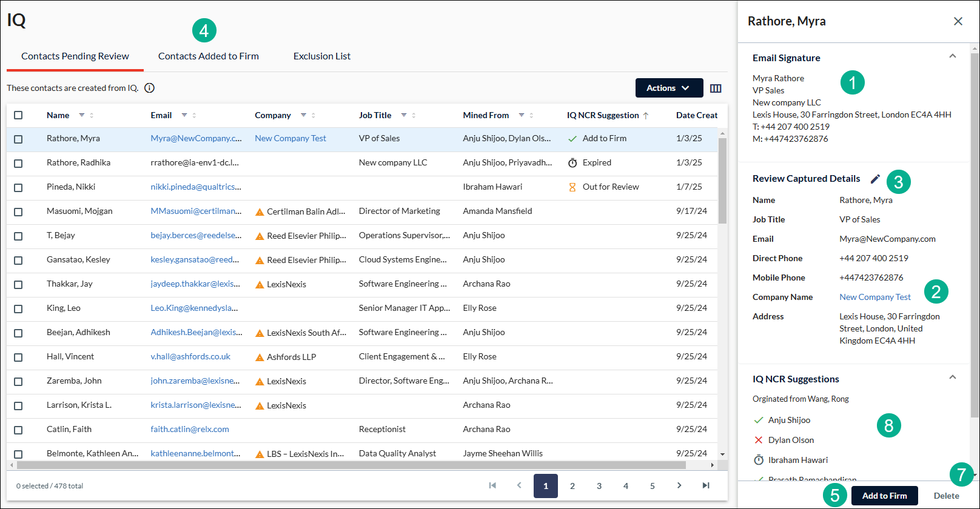Open the Myra@NewCompany.c... email link in the table
The width and height of the screenshot is (980, 509).
point(196,138)
